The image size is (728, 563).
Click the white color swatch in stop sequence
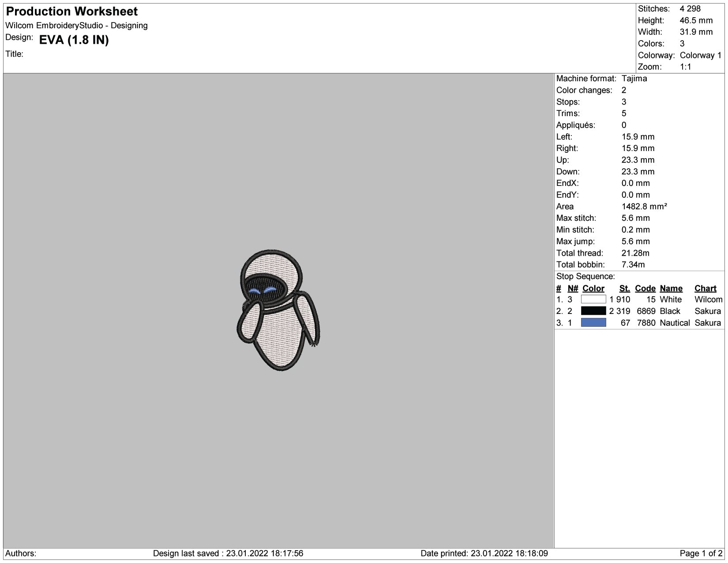pos(593,299)
